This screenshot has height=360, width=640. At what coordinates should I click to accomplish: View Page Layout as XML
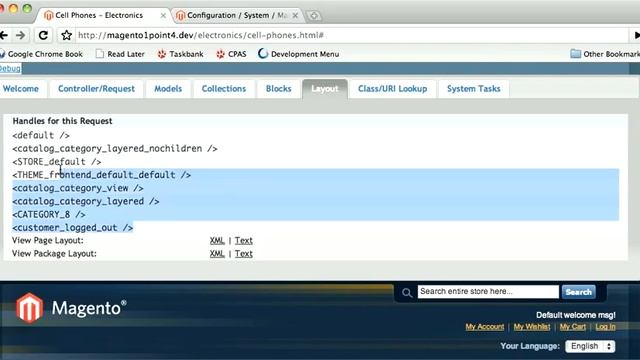tap(217, 240)
